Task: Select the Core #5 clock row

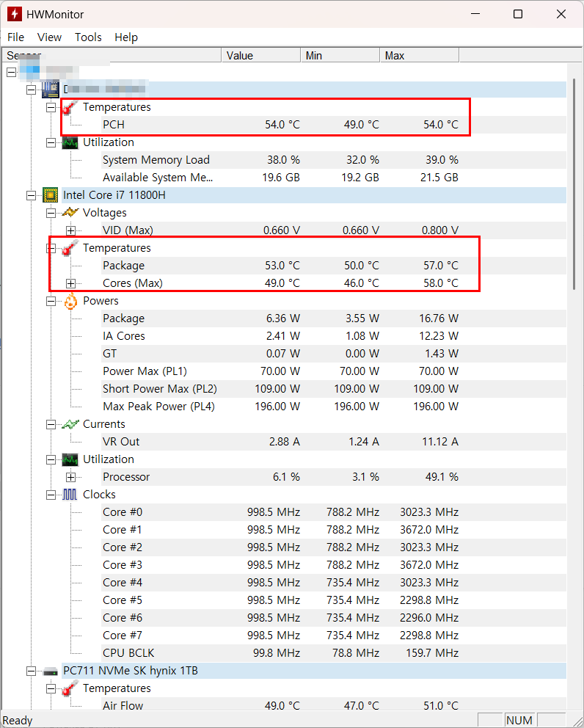Action: click(x=333, y=600)
